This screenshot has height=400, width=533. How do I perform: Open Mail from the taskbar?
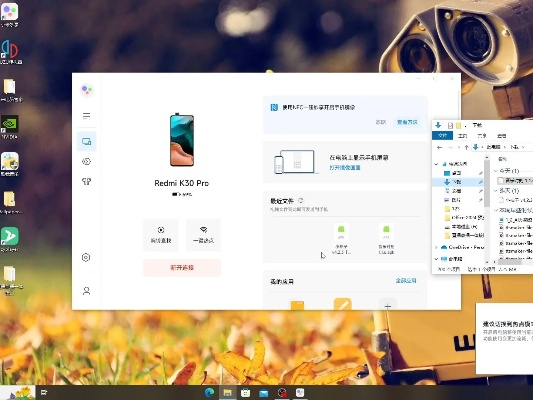coord(263,393)
